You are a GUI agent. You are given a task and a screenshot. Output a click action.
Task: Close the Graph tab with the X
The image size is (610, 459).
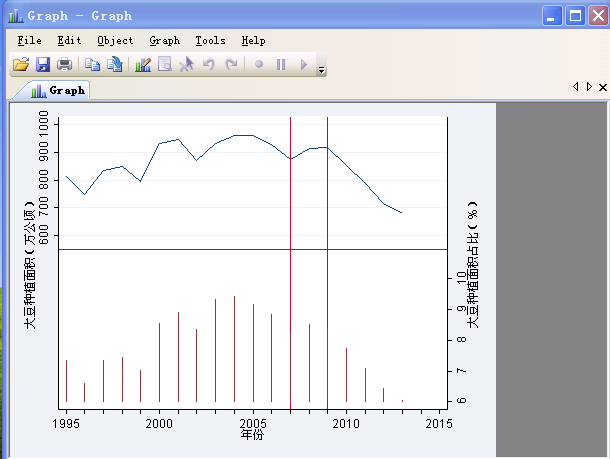[x=602, y=88]
